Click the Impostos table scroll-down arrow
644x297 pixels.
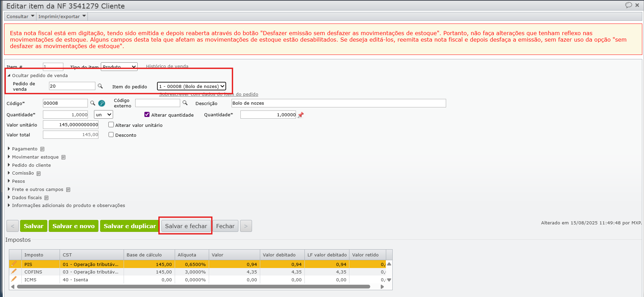pos(389,280)
